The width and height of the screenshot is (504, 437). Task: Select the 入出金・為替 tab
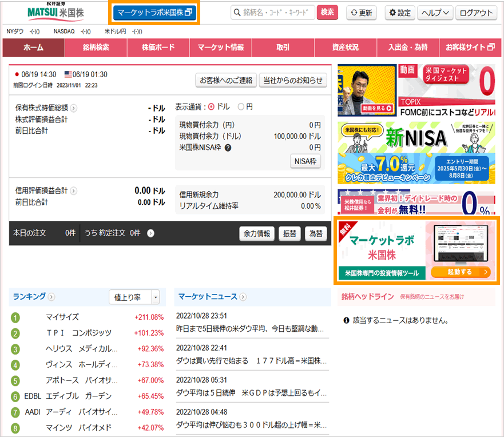click(x=407, y=47)
